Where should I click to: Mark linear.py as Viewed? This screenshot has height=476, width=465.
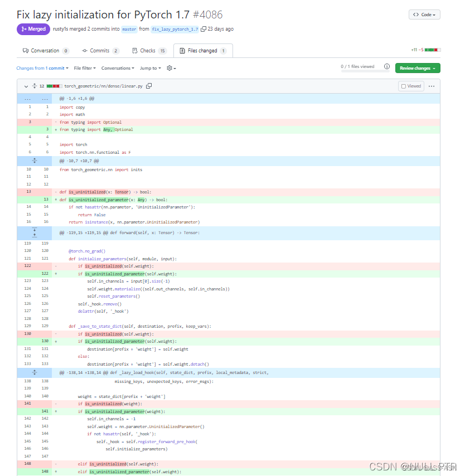(x=411, y=86)
